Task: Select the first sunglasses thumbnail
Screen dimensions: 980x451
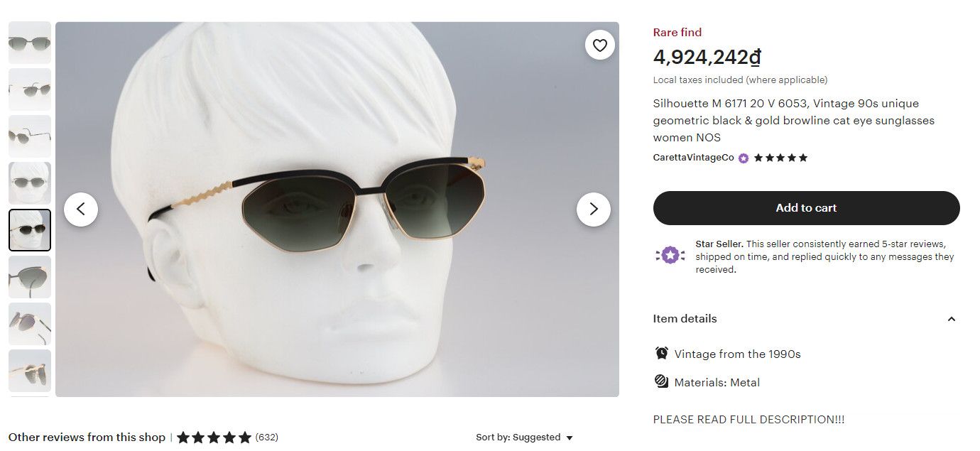Action: (x=30, y=43)
